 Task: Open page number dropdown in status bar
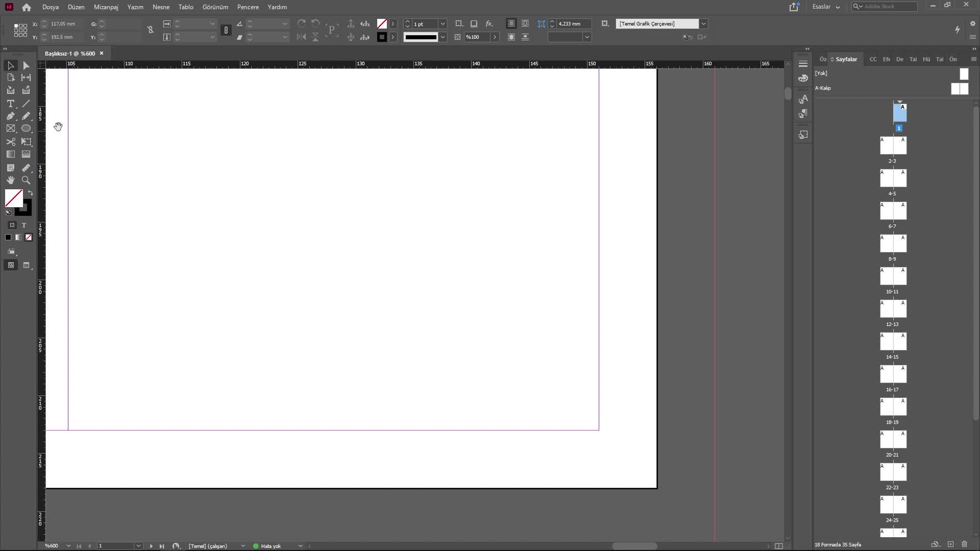tap(138, 546)
